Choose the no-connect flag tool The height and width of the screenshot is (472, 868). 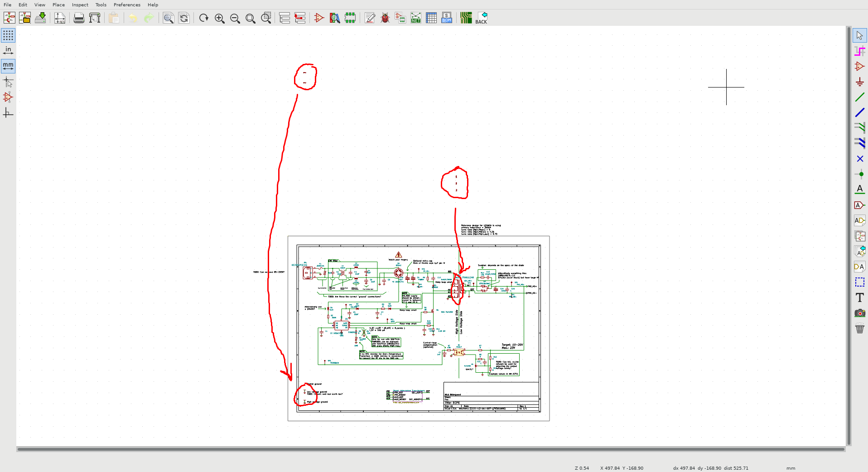coord(859,159)
